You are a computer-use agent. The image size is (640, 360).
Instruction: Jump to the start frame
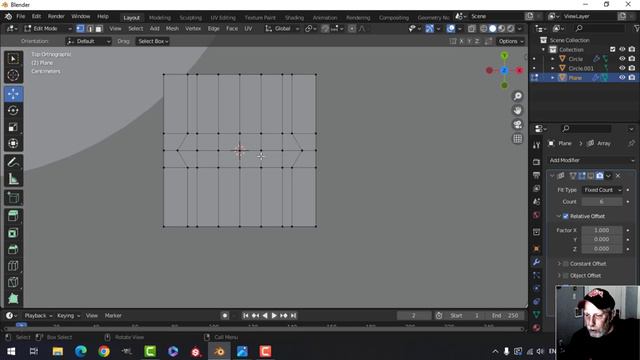click(x=245, y=316)
